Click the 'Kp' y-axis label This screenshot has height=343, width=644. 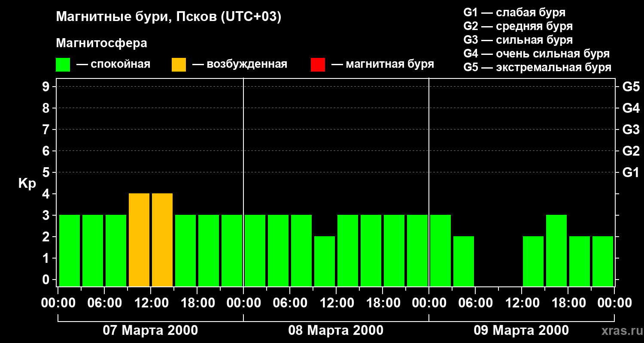point(27,184)
